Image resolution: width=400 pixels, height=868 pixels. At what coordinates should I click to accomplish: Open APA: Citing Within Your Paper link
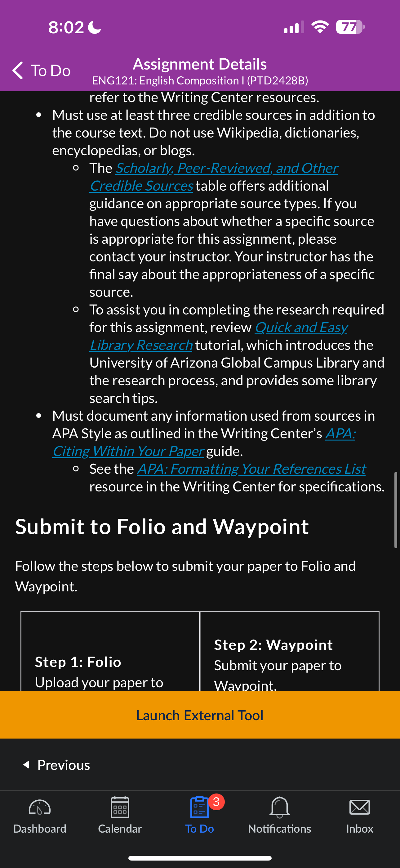pos(204,442)
